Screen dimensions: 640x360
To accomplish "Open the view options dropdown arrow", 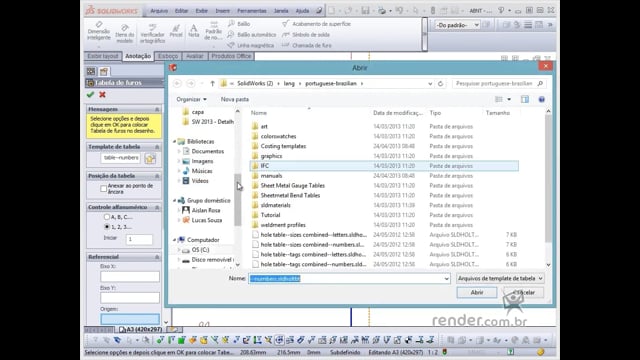I will click(x=509, y=99).
